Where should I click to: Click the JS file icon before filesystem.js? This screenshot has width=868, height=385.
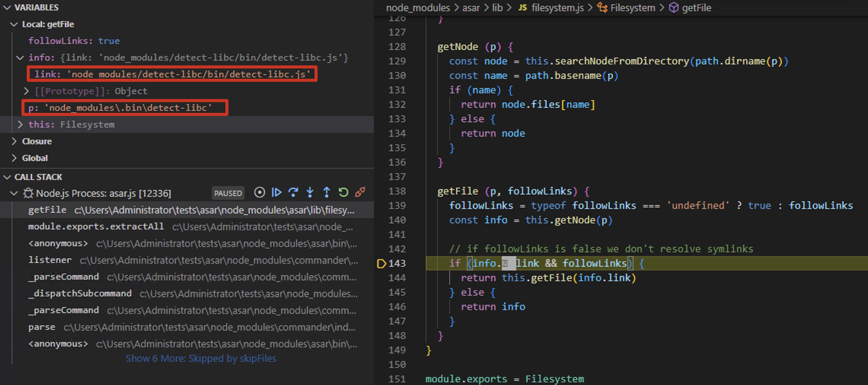pos(522,7)
